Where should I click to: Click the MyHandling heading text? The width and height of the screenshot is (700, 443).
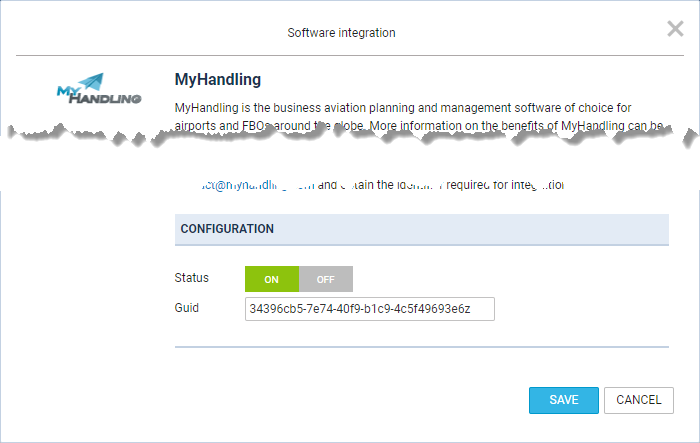coord(218,79)
